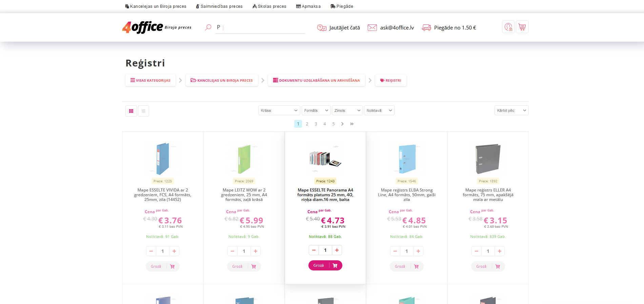
Task: Click in the search input field
Action: [x=260, y=27]
